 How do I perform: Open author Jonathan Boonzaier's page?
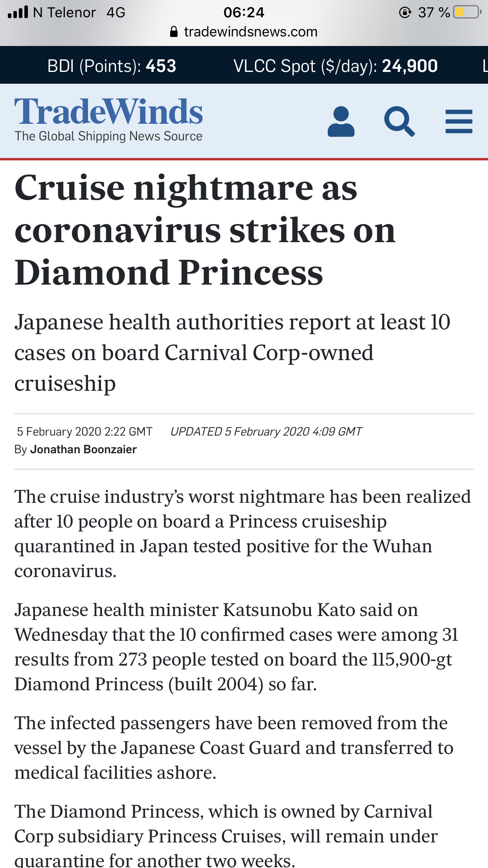[x=83, y=449]
